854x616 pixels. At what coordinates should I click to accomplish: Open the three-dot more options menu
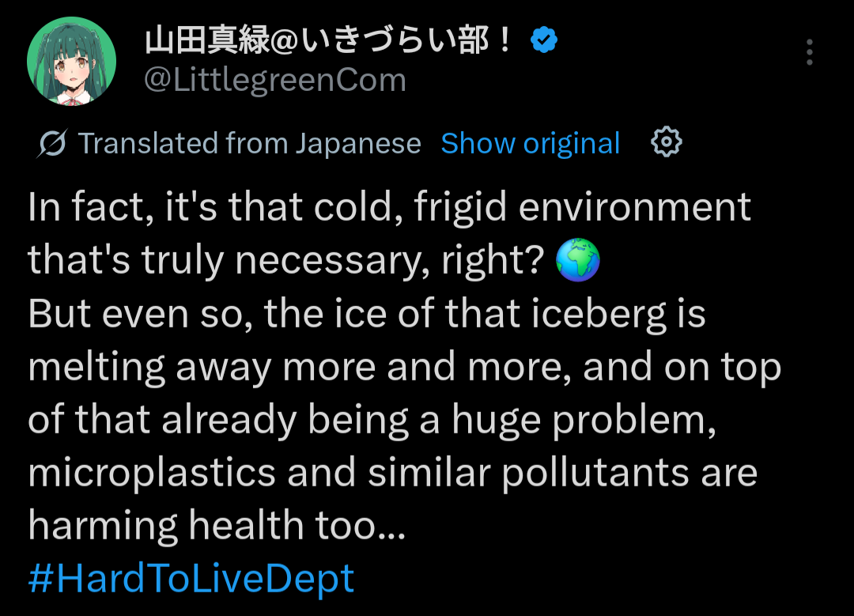(x=810, y=52)
